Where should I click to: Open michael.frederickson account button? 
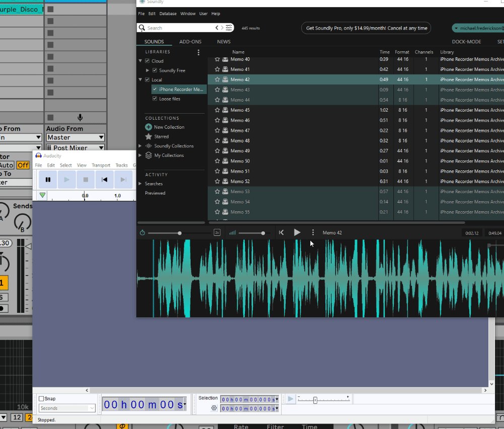point(478,28)
